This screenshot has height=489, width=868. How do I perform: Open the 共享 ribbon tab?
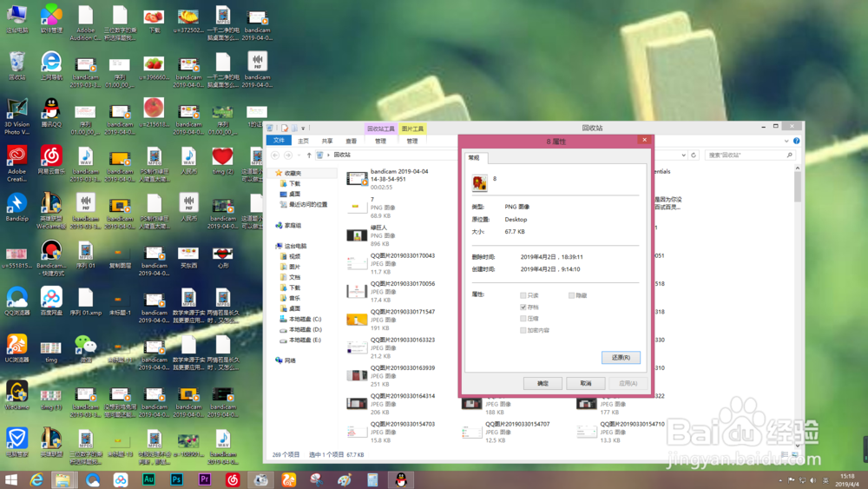tap(327, 142)
